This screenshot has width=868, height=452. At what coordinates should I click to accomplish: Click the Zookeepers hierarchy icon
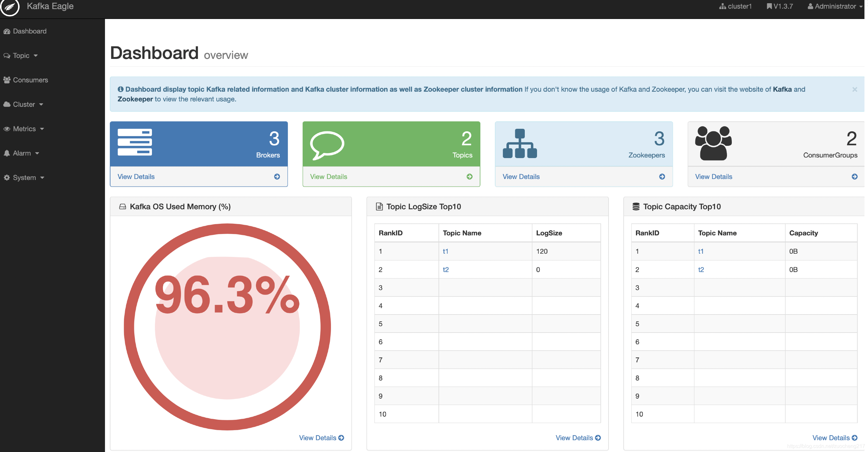coord(519,144)
